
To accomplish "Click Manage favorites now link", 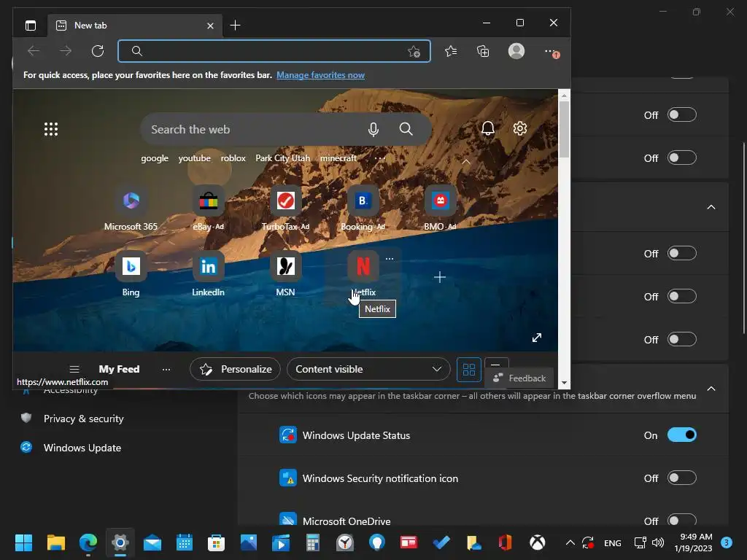I will (x=320, y=75).
